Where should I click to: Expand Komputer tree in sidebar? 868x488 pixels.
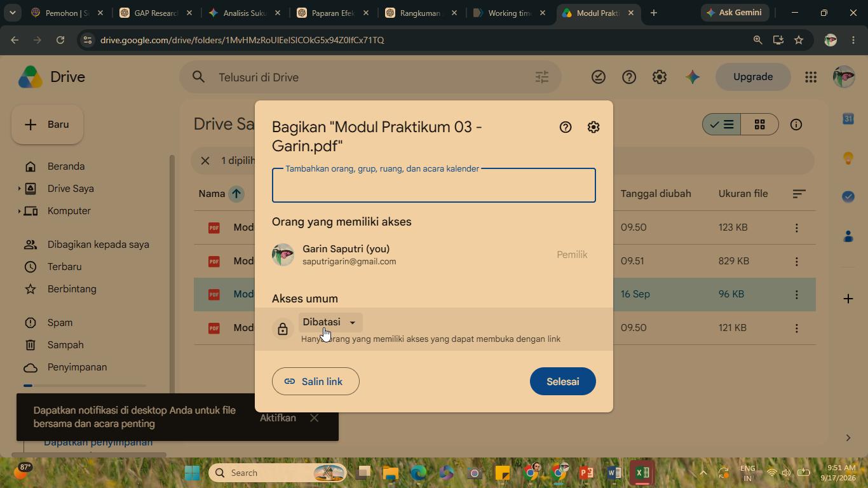[19, 211]
